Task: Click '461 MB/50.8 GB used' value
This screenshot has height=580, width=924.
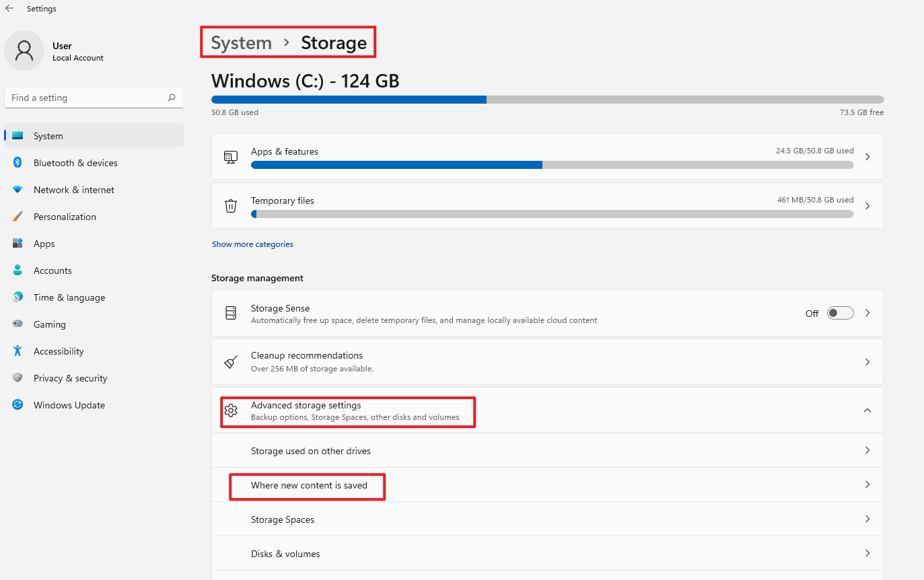Action: point(816,200)
